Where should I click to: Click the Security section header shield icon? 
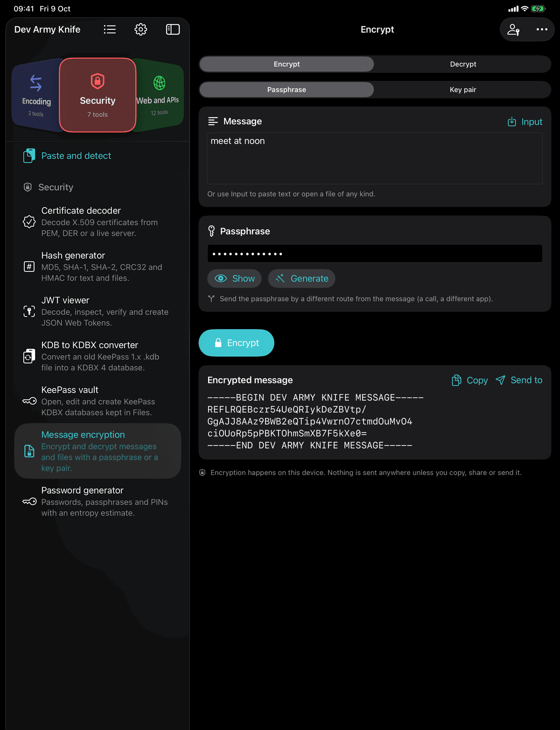[x=28, y=187]
